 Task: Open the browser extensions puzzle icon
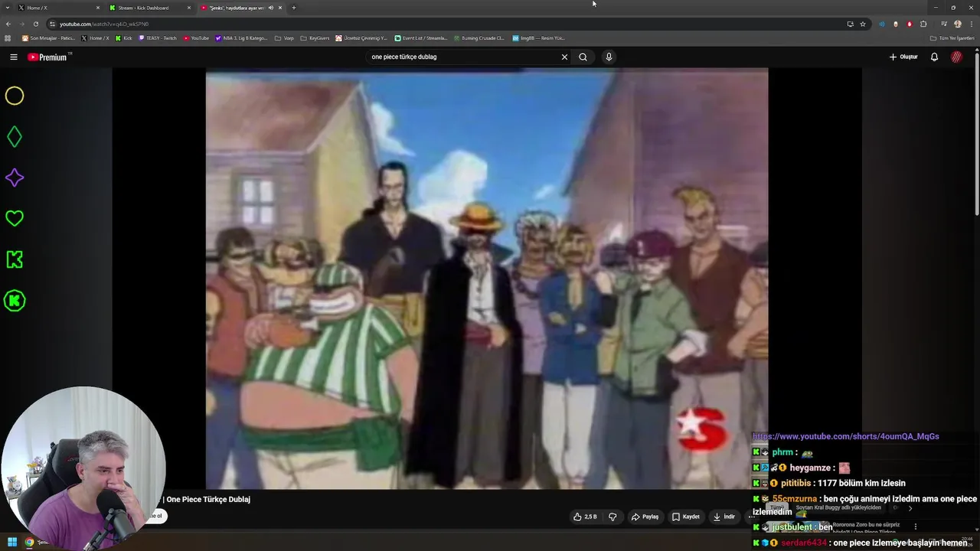pos(923,24)
